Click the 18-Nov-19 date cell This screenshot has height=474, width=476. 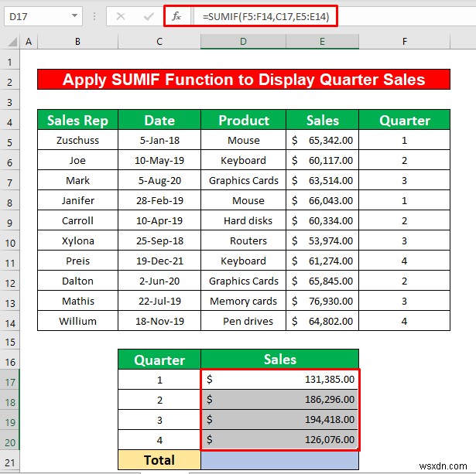pos(159,321)
